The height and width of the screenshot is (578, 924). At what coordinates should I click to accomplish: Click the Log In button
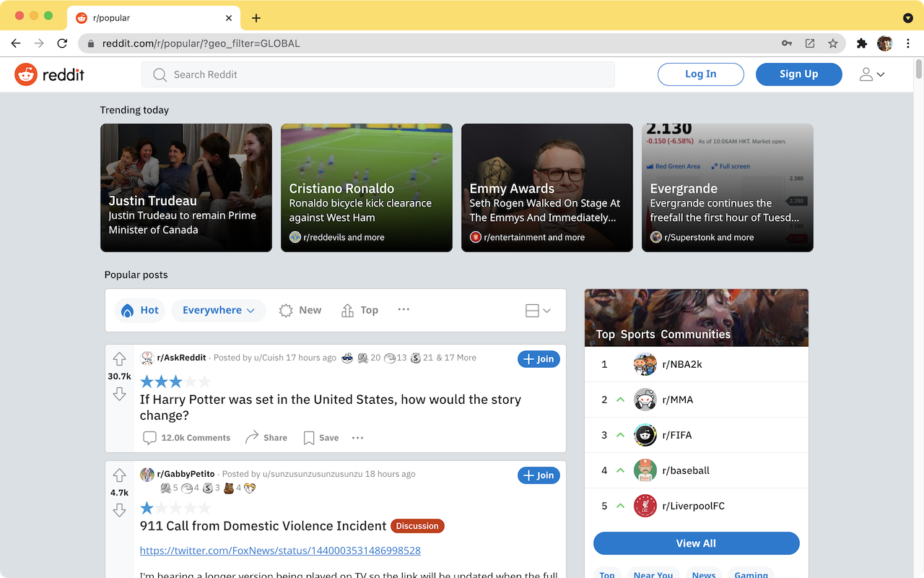click(700, 74)
